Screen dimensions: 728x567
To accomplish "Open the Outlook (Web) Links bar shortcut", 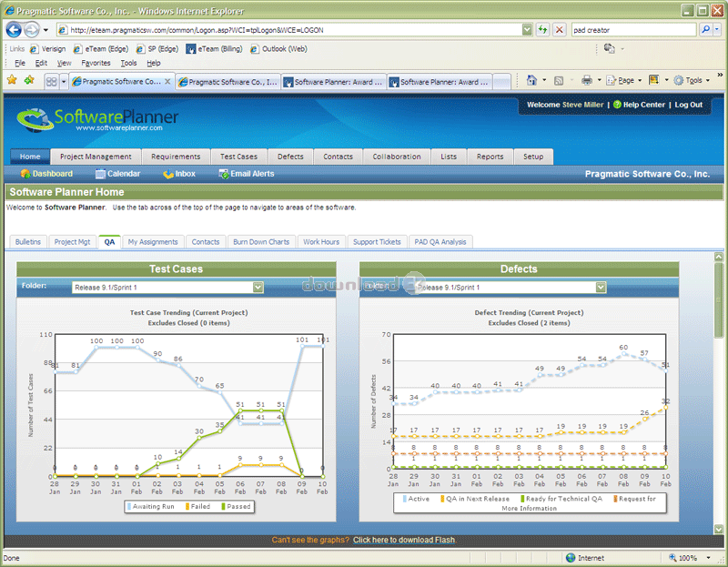I will click(x=278, y=49).
